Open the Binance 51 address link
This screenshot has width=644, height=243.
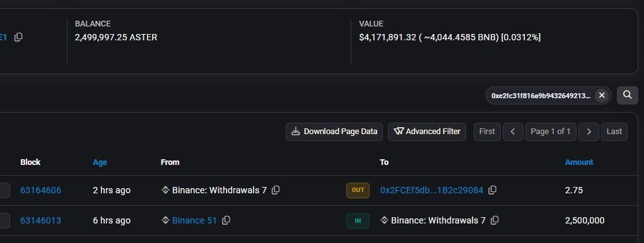tap(194, 220)
